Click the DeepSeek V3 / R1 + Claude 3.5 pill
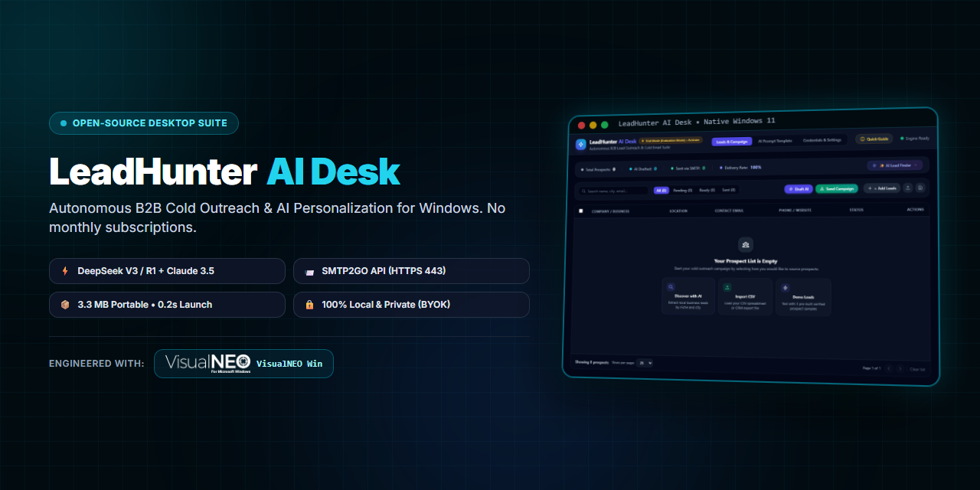 167,271
